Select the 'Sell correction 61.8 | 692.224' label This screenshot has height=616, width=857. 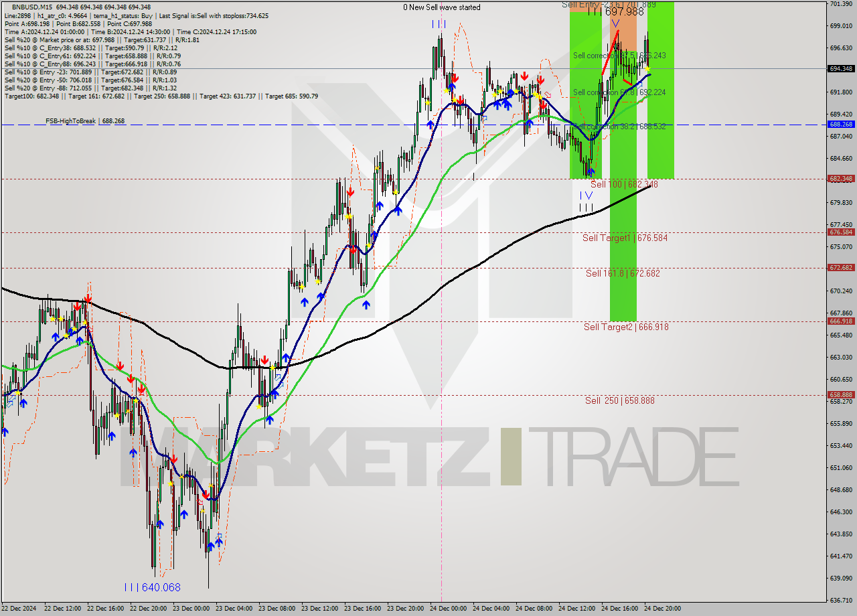[619, 92]
